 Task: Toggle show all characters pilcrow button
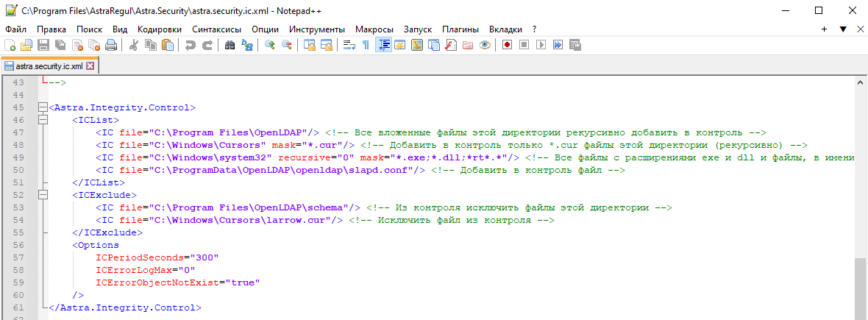click(366, 45)
